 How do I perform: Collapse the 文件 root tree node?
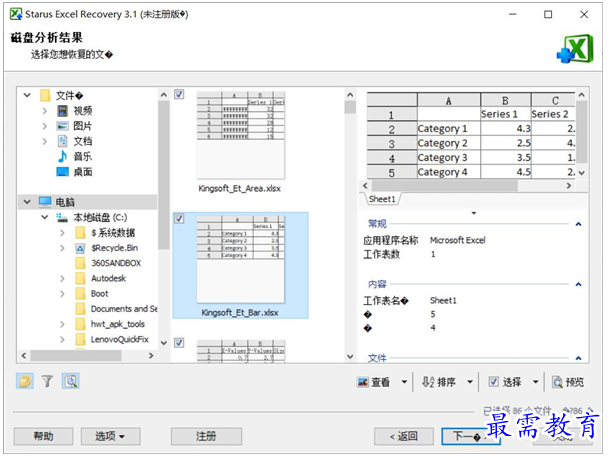(27, 95)
